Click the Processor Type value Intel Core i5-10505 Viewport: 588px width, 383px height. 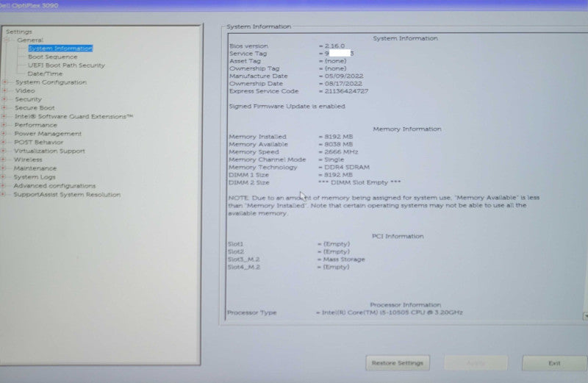(392, 312)
